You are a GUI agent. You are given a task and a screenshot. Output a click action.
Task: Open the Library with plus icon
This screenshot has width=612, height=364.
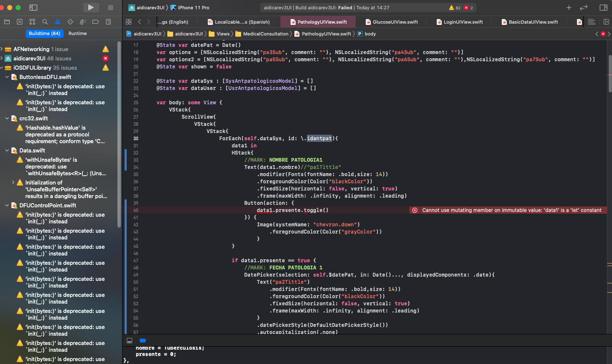point(569,8)
